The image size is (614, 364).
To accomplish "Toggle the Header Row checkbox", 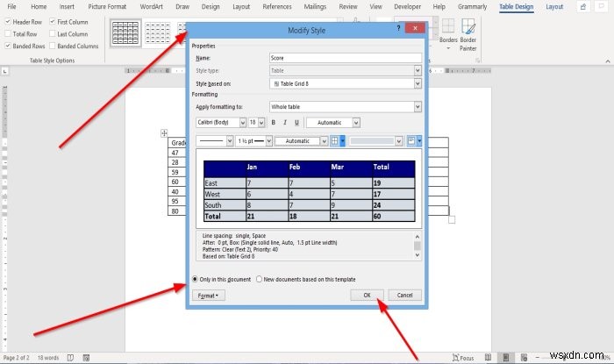I will (x=8, y=22).
